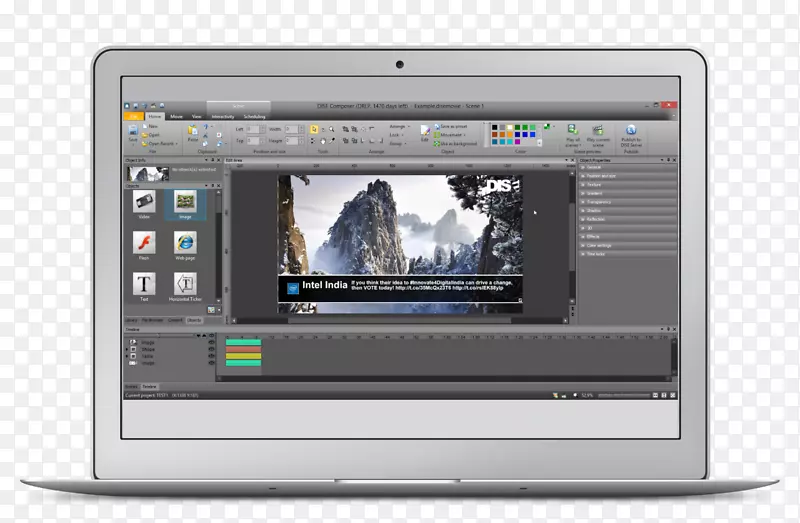This screenshot has width=800, height=523.
Task: Select the Web page object icon
Action: coord(185,242)
